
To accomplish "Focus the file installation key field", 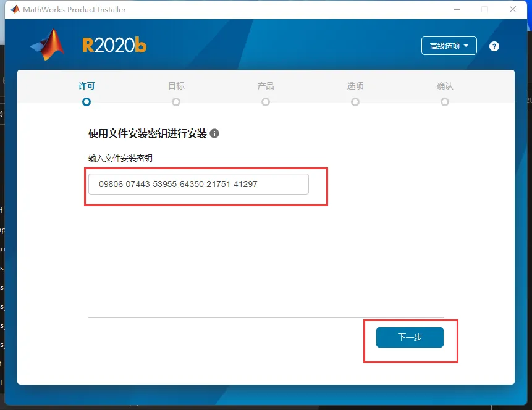I will pos(198,184).
